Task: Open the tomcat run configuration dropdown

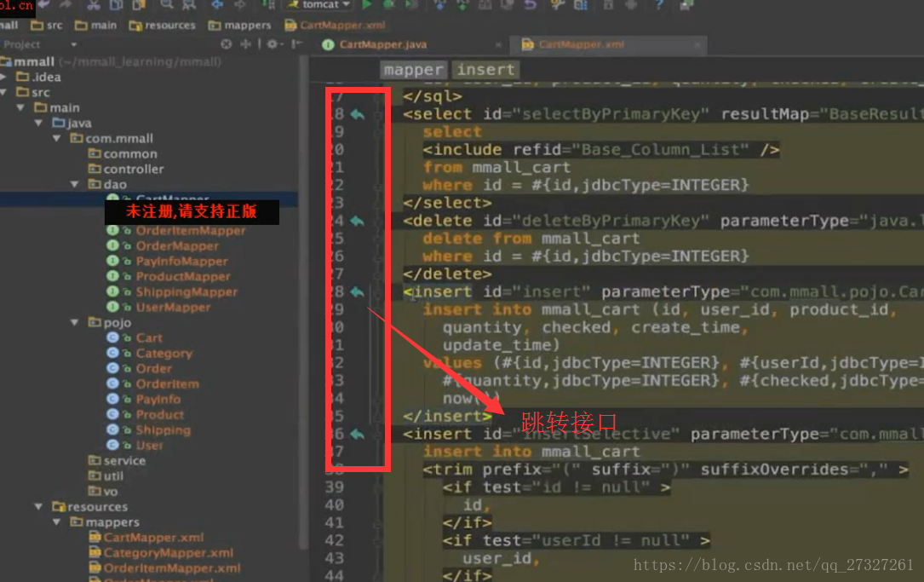Action: point(319,5)
